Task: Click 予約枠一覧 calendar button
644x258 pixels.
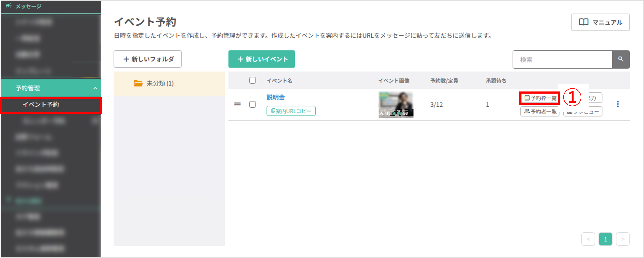Action: [x=540, y=98]
